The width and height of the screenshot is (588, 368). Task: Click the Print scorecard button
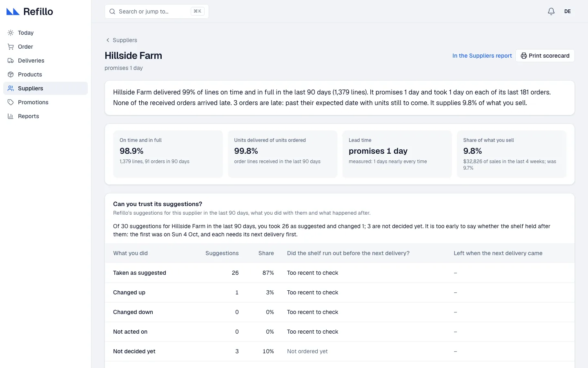tap(545, 56)
